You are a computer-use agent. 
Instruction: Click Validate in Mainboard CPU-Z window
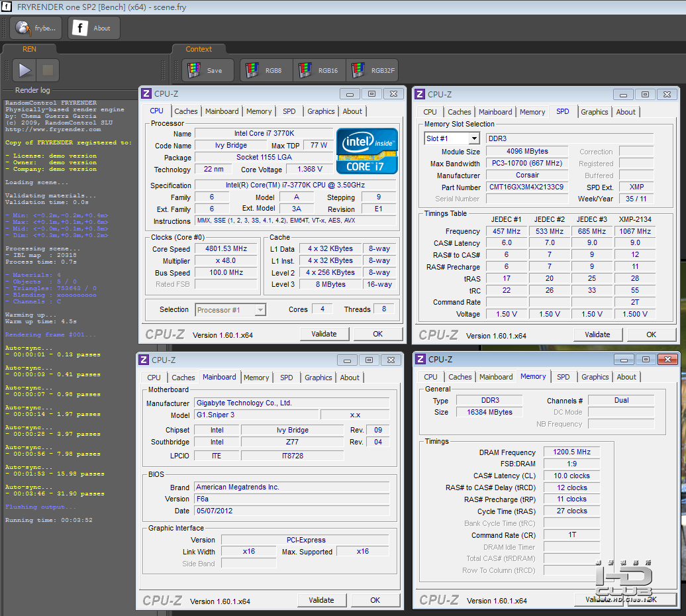click(322, 600)
